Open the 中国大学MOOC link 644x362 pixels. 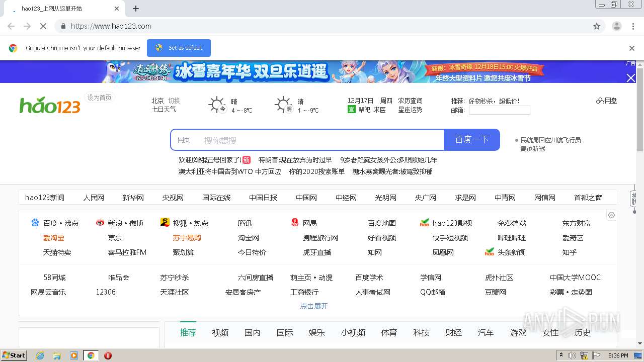[x=575, y=277]
